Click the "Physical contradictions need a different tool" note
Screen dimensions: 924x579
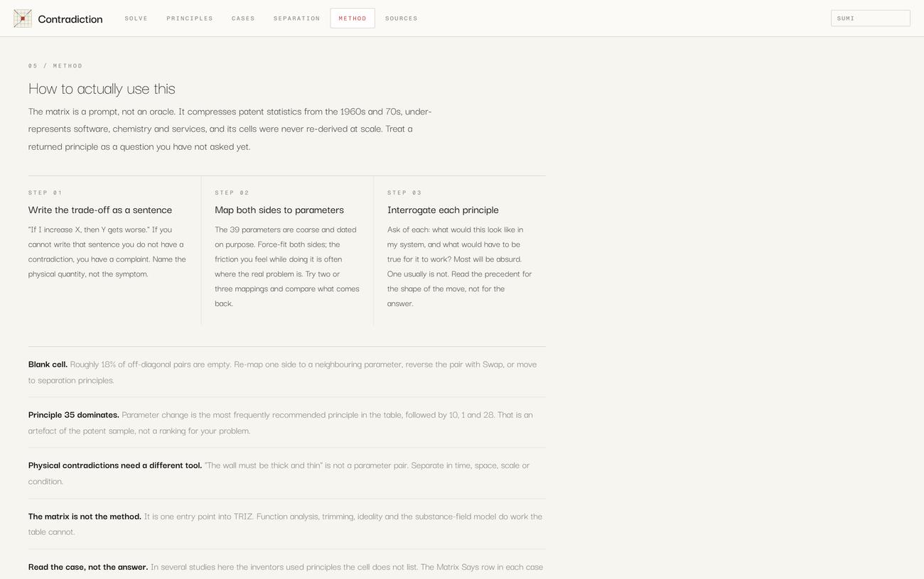pos(287,473)
